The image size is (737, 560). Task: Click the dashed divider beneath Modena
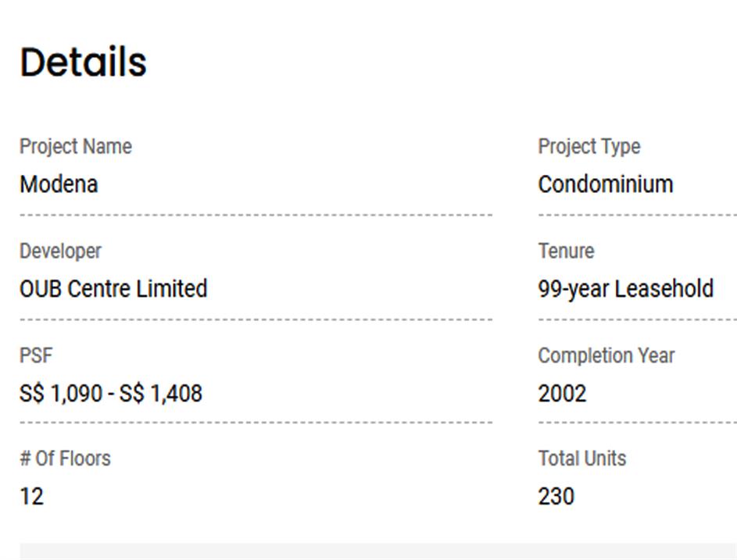coord(256,215)
